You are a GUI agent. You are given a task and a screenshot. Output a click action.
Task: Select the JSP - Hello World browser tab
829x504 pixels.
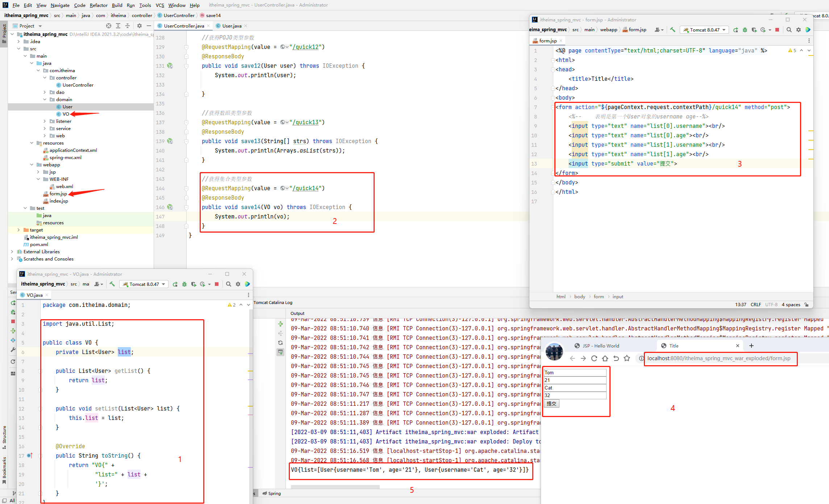601,346
